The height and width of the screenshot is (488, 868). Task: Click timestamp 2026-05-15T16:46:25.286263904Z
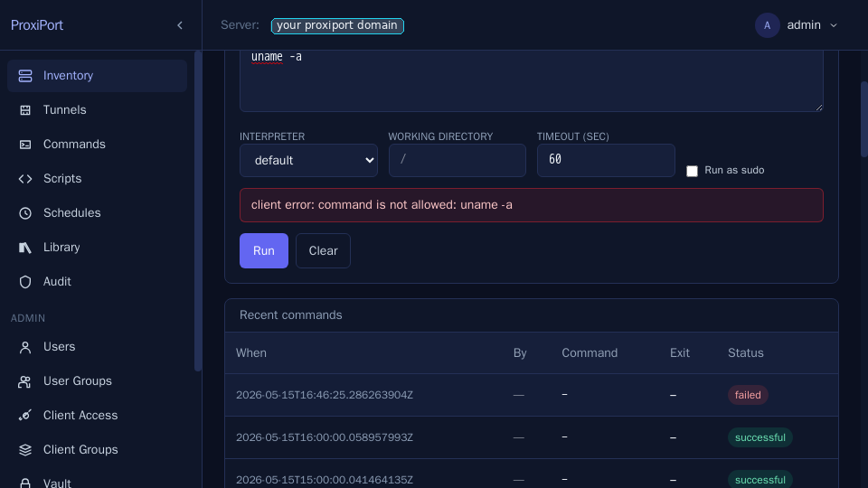(325, 395)
